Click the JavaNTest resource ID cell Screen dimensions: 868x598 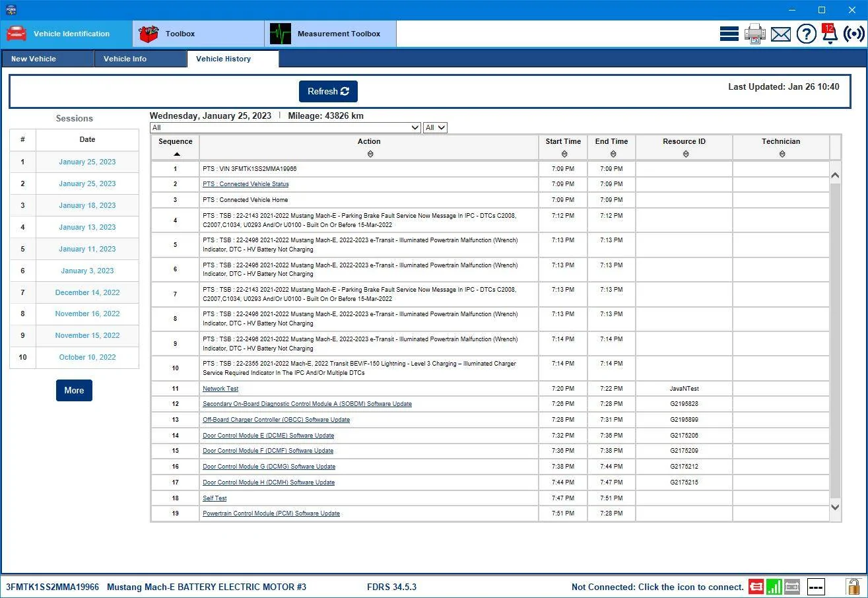click(x=684, y=389)
